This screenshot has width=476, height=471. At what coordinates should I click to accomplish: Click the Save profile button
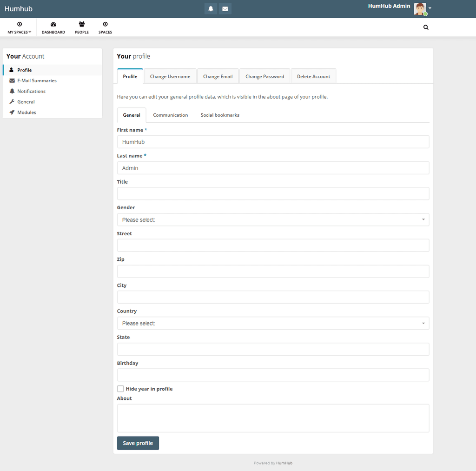tap(138, 443)
